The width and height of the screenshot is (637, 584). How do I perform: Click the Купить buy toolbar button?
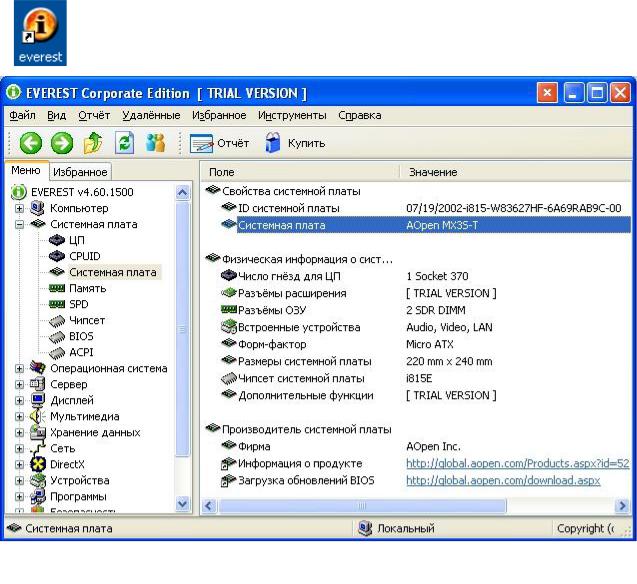pyautogui.click(x=295, y=143)
